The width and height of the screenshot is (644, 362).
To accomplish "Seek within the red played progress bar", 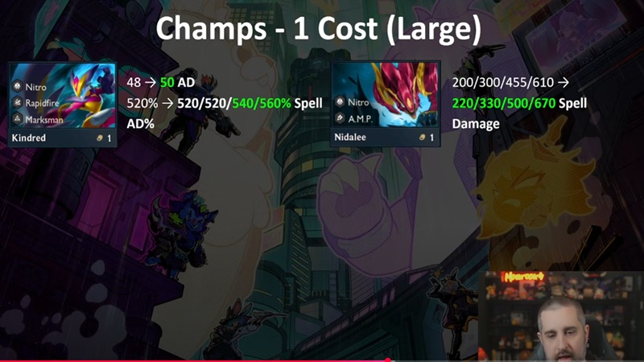I will click(x=192, y=360).
